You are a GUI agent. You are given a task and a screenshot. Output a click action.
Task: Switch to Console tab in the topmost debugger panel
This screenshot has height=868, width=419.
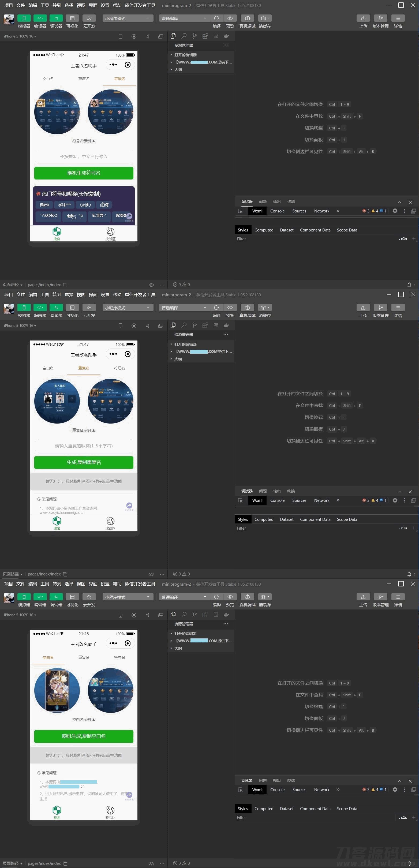277,211
